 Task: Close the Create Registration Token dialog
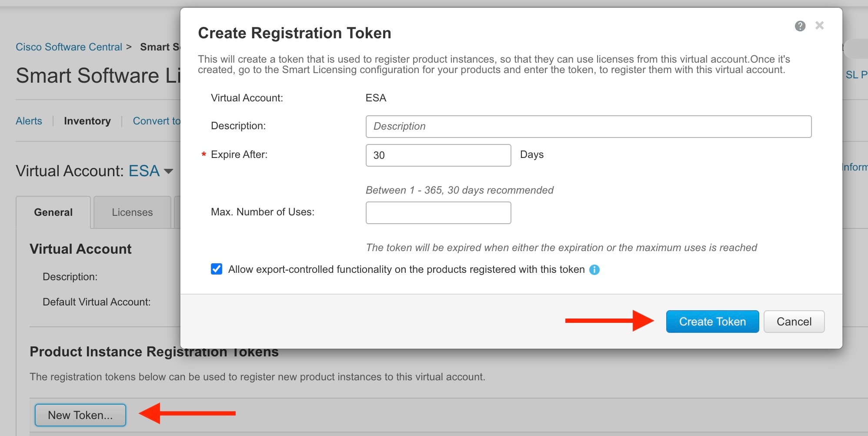819,26
